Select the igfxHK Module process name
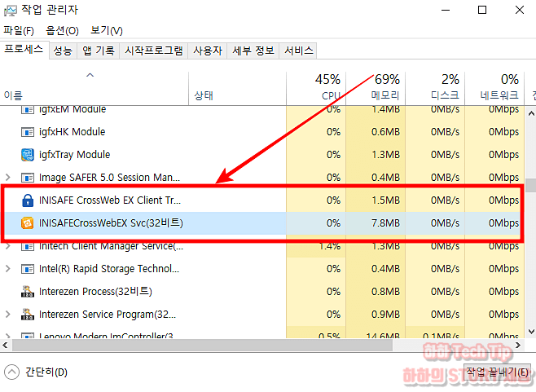This screenshot has width=536, height=392. [72, 132]
